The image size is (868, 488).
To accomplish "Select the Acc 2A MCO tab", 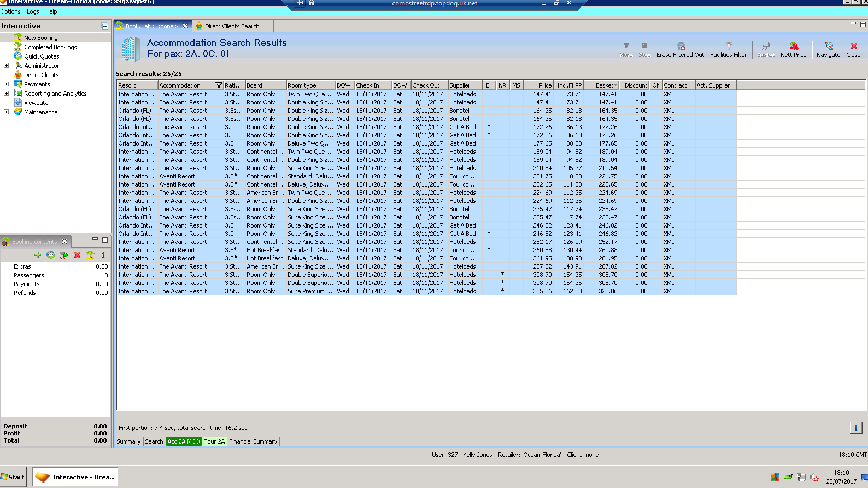I will click(184, 441).
